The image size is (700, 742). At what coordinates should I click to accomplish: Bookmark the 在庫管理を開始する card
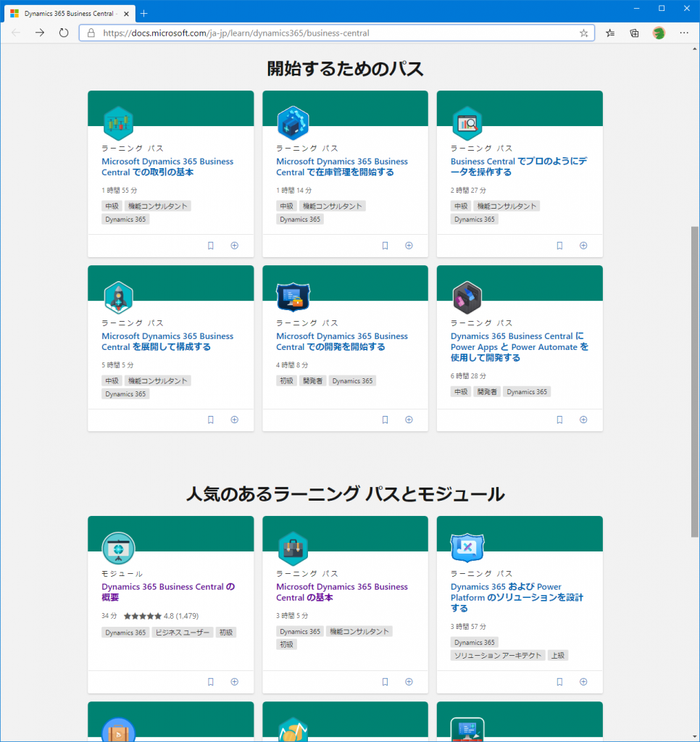coord(385,246)
